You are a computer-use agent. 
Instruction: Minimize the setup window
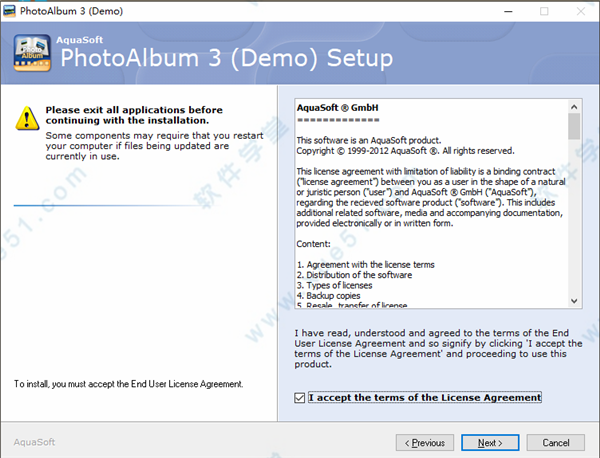(x=508, y=11)
